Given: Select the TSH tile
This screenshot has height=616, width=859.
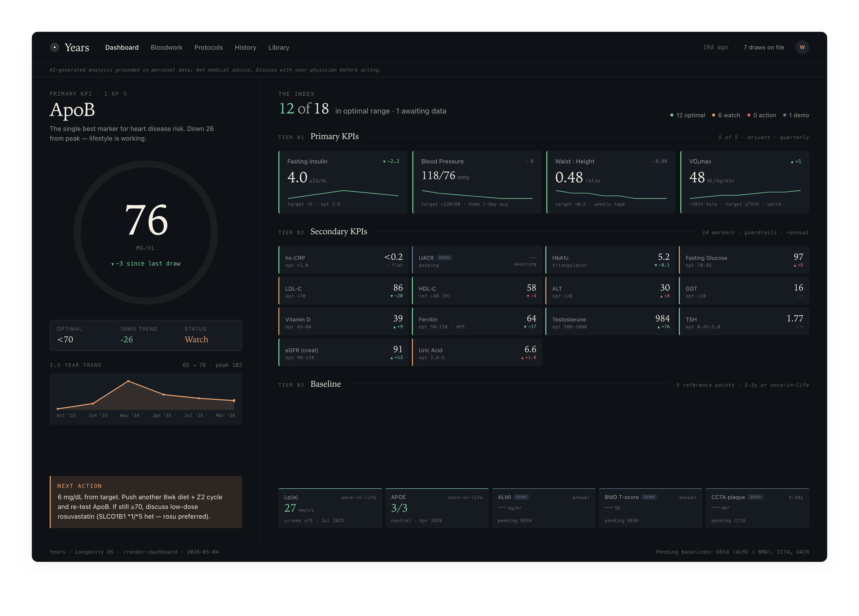Looking at the screenshot, I should pyautogui.click(x=744, y=322).
